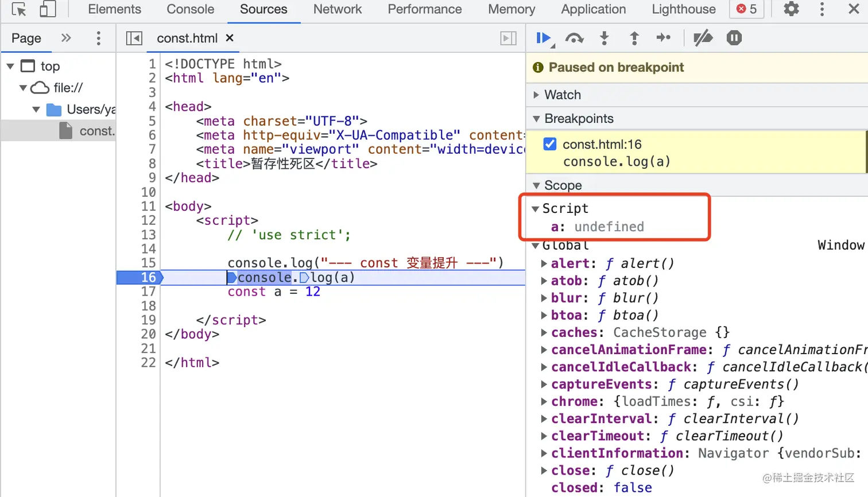Viewport: 868px width, 497px height.
Task: Select the Page navigator tab
Action: [x=26, y=38]
